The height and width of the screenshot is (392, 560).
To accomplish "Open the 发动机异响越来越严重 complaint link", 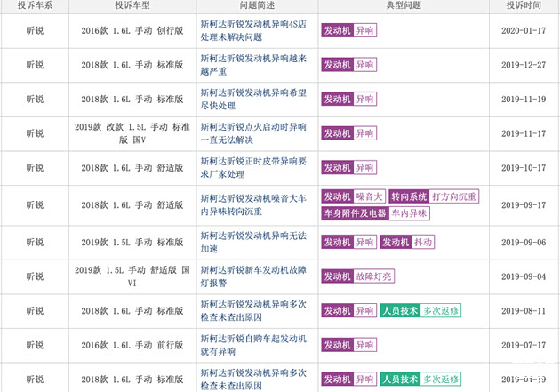I will pyautogui.click(x=256, y=65).
